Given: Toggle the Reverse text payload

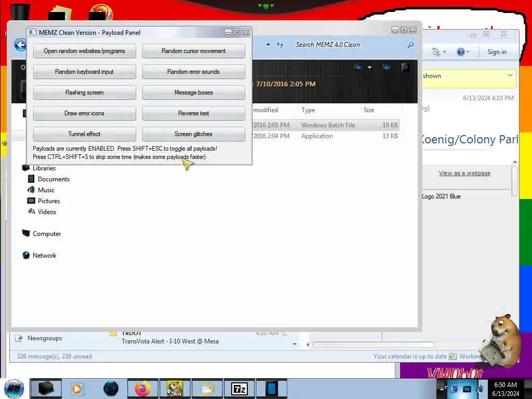Looking at the screenshot, I should tap(193, 113).
